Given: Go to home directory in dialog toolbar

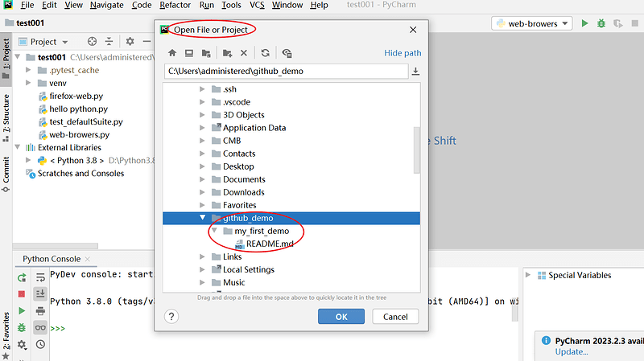Looking at the screenshot, I should click(x=172, y=53).
